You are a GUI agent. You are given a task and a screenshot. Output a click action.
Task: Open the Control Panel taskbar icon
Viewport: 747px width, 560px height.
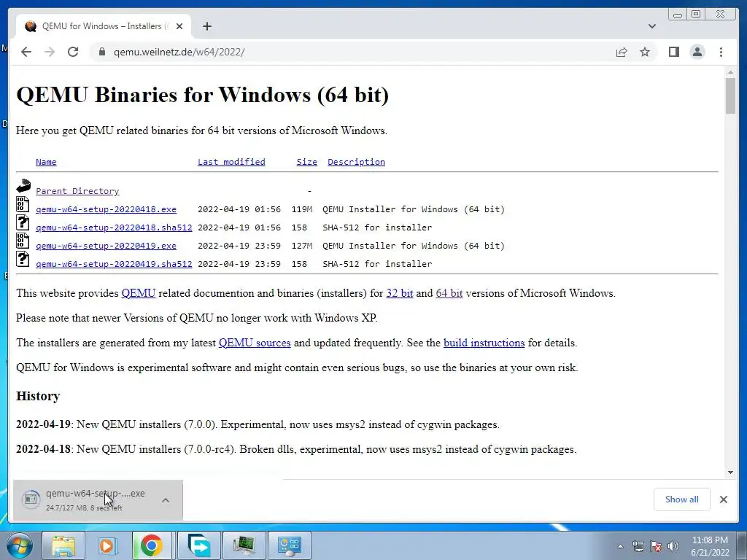click(x=289, y=545)
